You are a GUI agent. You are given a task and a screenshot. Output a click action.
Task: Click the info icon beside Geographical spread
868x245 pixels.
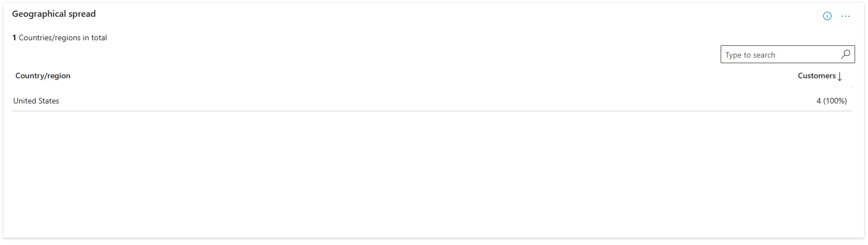[827, 16]
